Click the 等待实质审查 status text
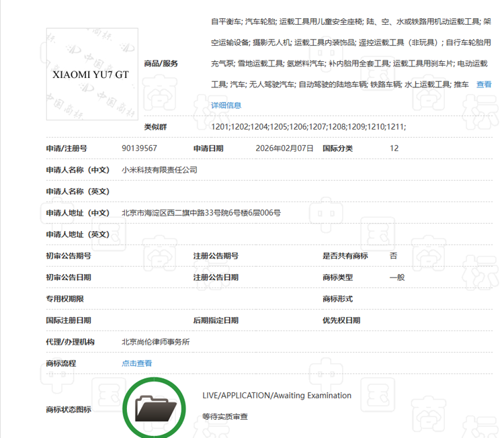504x438 pixels. click(x=225, y=417)
